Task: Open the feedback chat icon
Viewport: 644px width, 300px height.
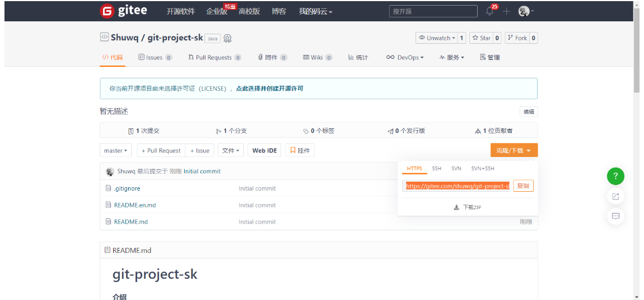Action: coord(615,216)
